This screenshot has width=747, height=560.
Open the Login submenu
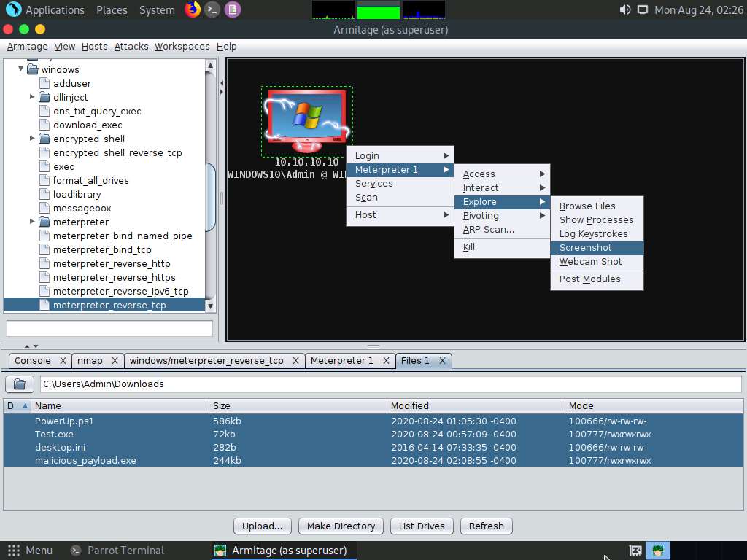(400, 156)
